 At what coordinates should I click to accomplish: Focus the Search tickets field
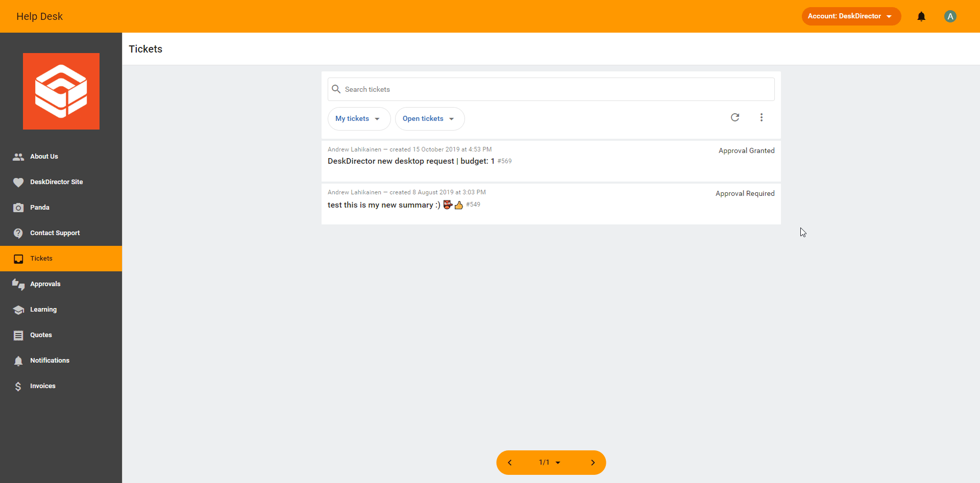tap(551, 89)
